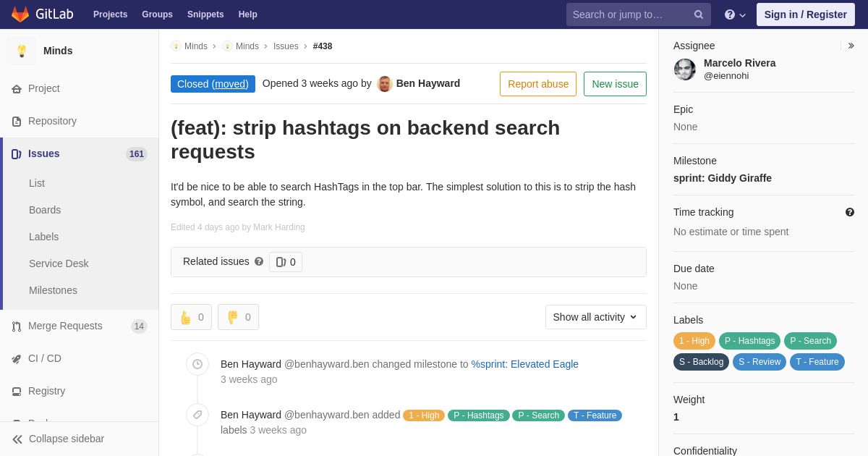
Task: Open the Projects menu in top bar
Action: [110, 14]
